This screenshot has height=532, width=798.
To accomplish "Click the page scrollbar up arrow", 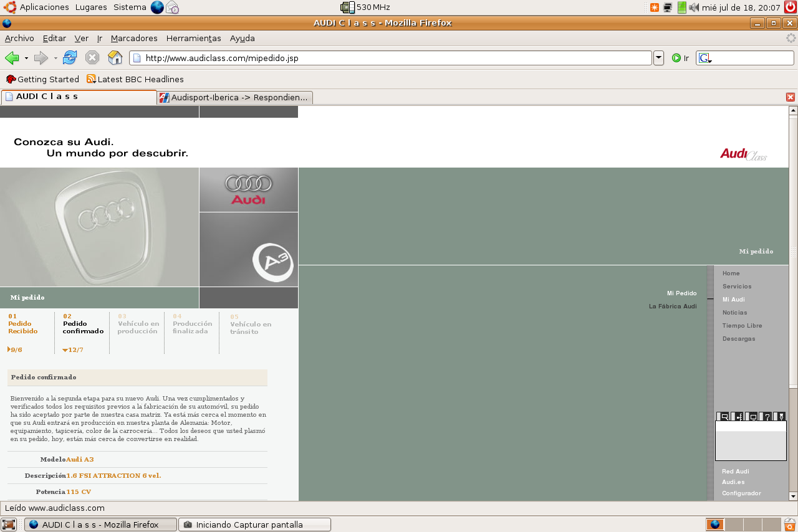I will 793,111.
